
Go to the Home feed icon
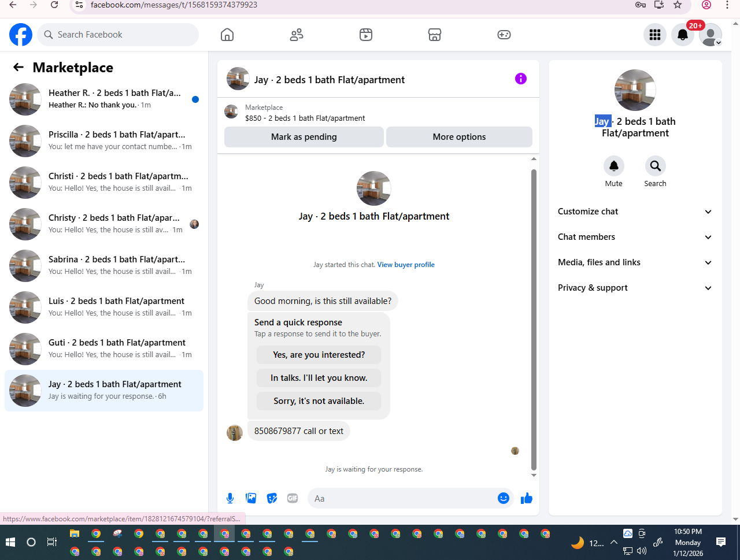coord(227,35)
